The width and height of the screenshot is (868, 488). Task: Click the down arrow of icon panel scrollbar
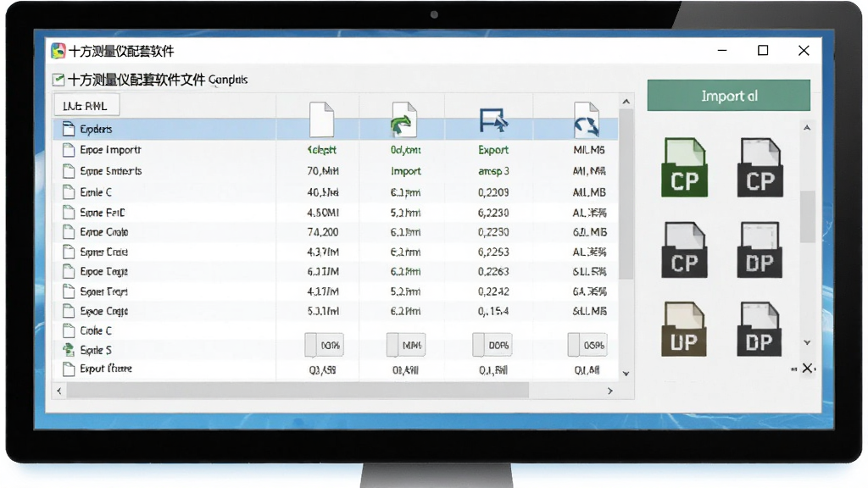tap(807, 343)
